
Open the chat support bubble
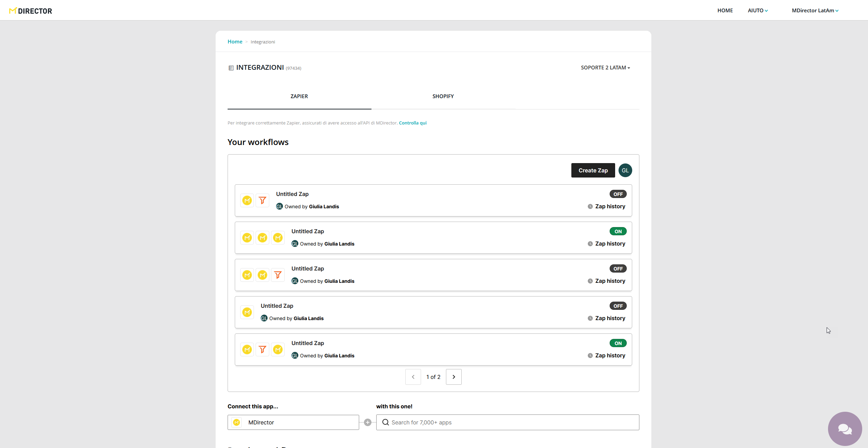pyautogui.click(x=844, y=429)
